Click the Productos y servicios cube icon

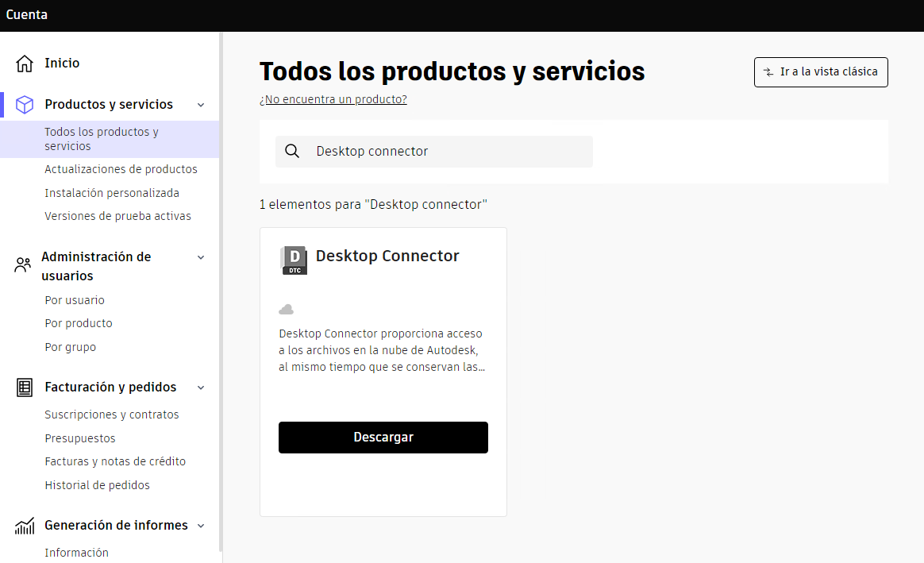pos(24,104)
